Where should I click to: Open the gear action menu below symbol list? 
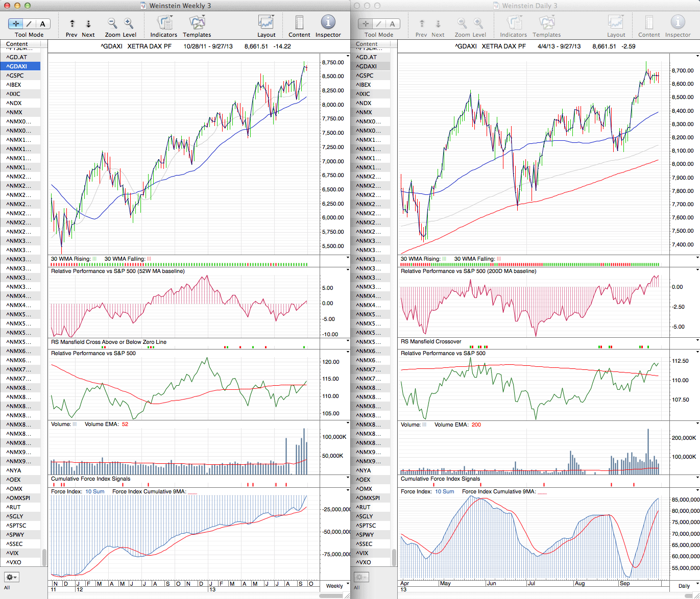(11, 577)
